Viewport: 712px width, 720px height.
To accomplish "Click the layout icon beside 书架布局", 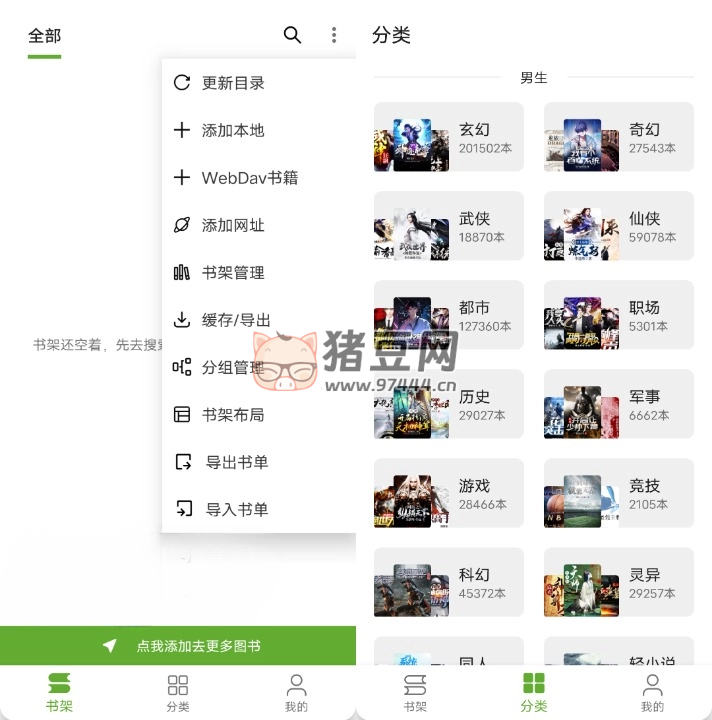I will click(181, 414).
